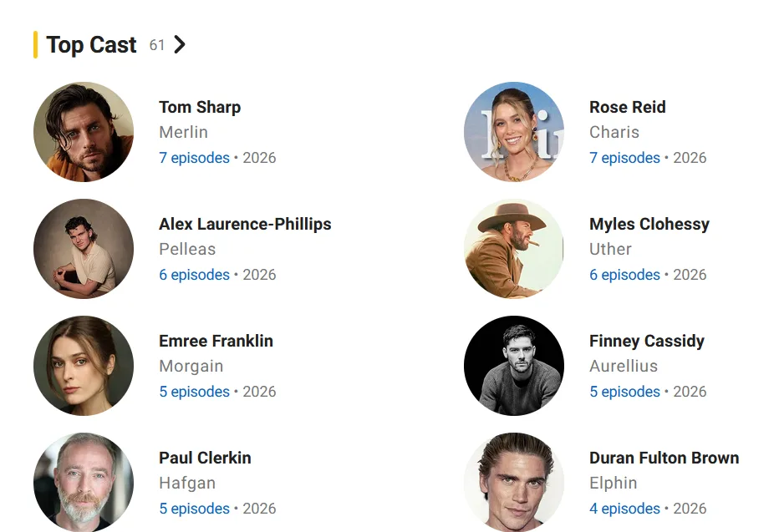The image size is (774, 532).
Task: Open the Emree Franklin name link
Action: pyautogui.click(x=216, y=341)
